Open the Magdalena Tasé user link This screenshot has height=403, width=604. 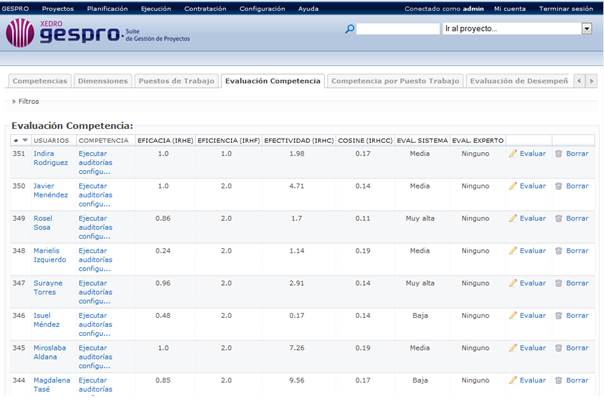51,385
